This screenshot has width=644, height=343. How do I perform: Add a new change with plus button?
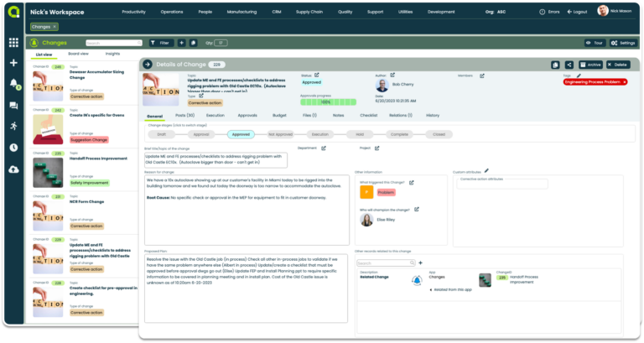[x=181, y=43]
